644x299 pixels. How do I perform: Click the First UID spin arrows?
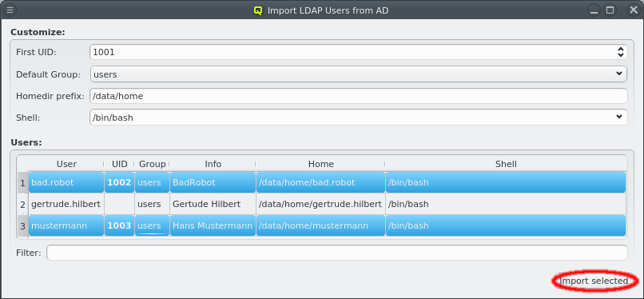621,52
